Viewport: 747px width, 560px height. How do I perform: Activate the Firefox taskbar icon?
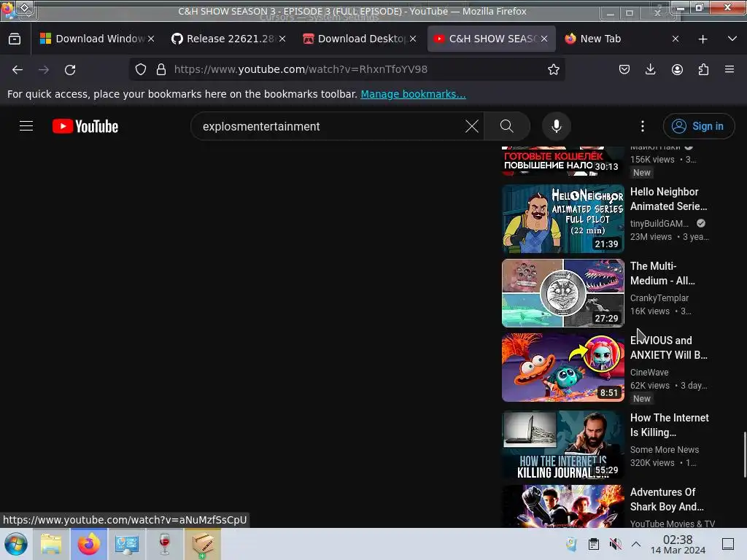pyautogui.click(x=89, y=544)
